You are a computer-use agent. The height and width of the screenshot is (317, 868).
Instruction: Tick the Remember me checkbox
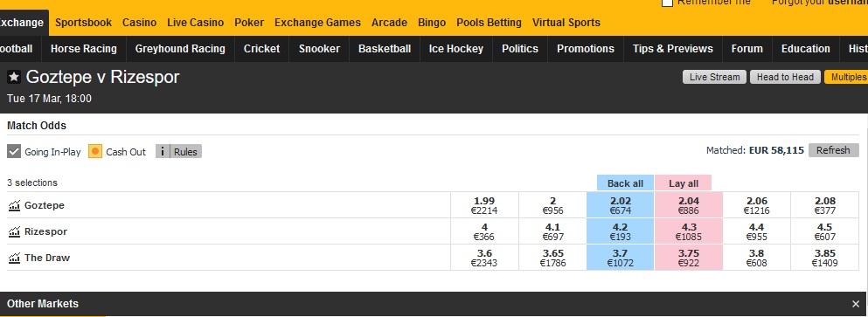click(667, 3)
